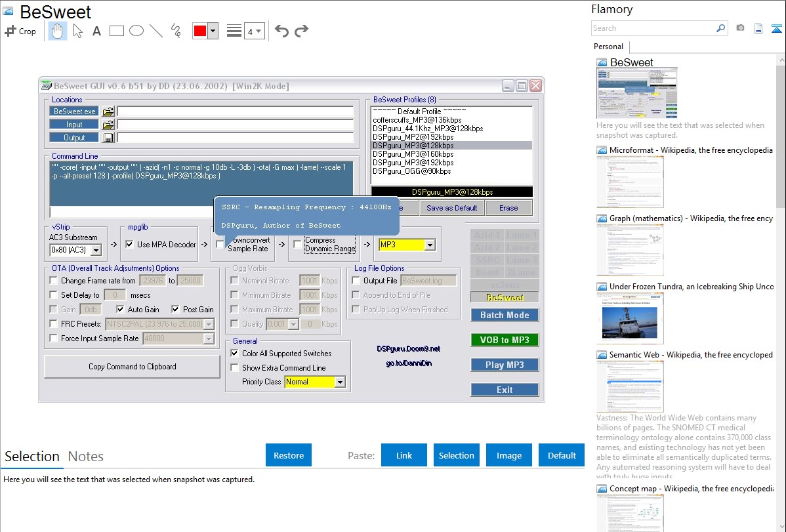Undo the last annotation
786x532 pixels.
[281, 31]
